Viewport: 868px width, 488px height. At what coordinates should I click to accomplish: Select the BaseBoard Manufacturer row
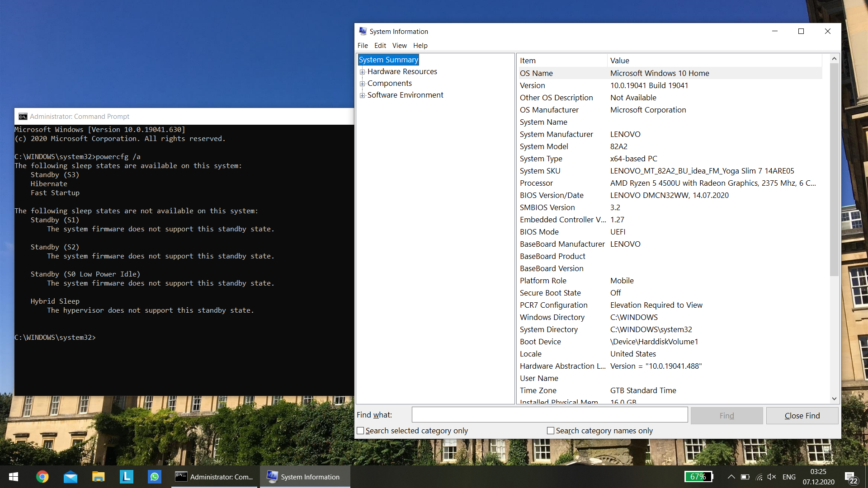(x=670, y=244)
